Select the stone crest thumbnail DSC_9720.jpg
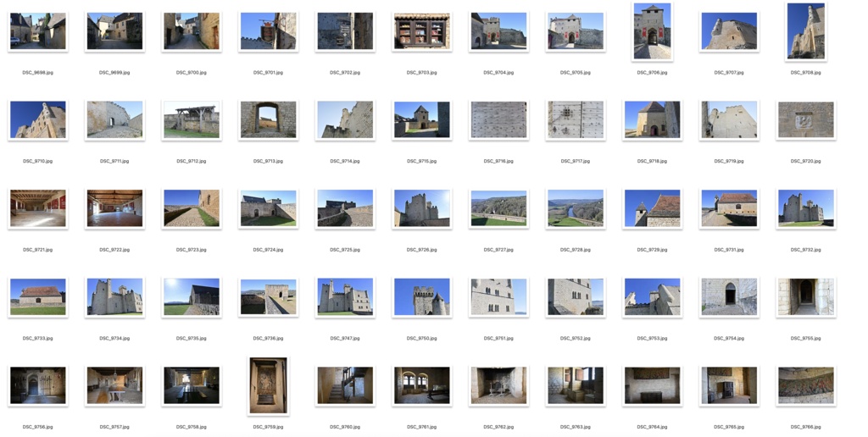Viewport: 868px width, 437px height. pyautogui.click(x=806, y=119)
